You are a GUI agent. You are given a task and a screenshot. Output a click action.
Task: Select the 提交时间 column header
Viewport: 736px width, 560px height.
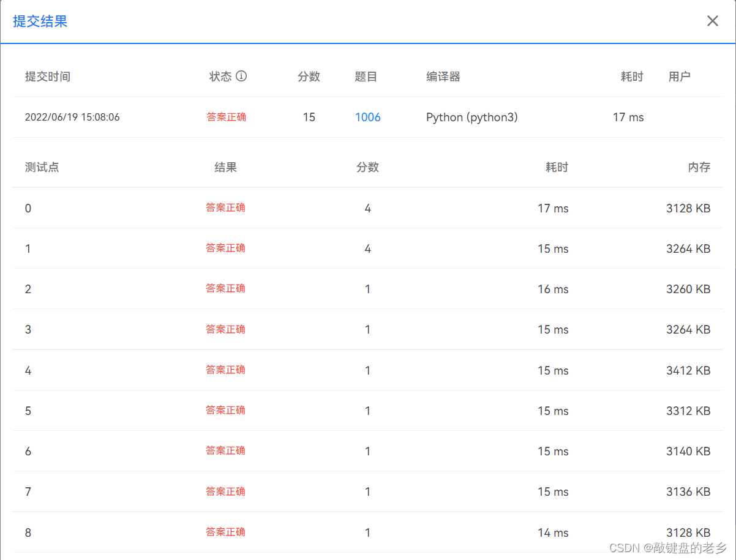click(x=47, y=76)
